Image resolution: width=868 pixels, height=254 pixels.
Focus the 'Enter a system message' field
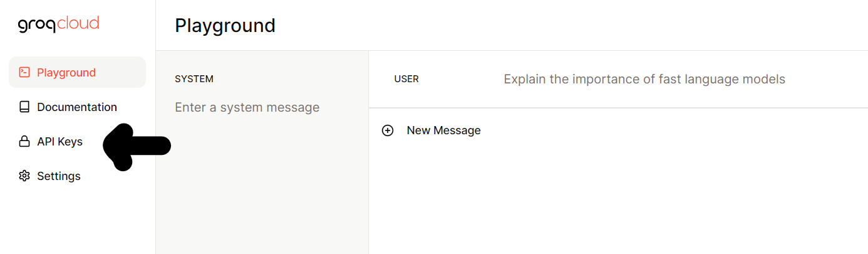247,107
